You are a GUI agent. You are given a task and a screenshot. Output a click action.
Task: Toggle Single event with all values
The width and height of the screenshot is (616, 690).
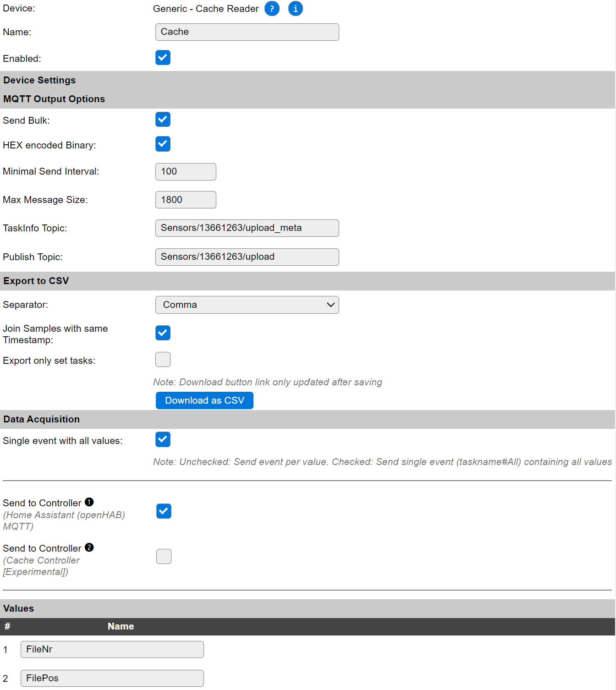coord(163,439)
